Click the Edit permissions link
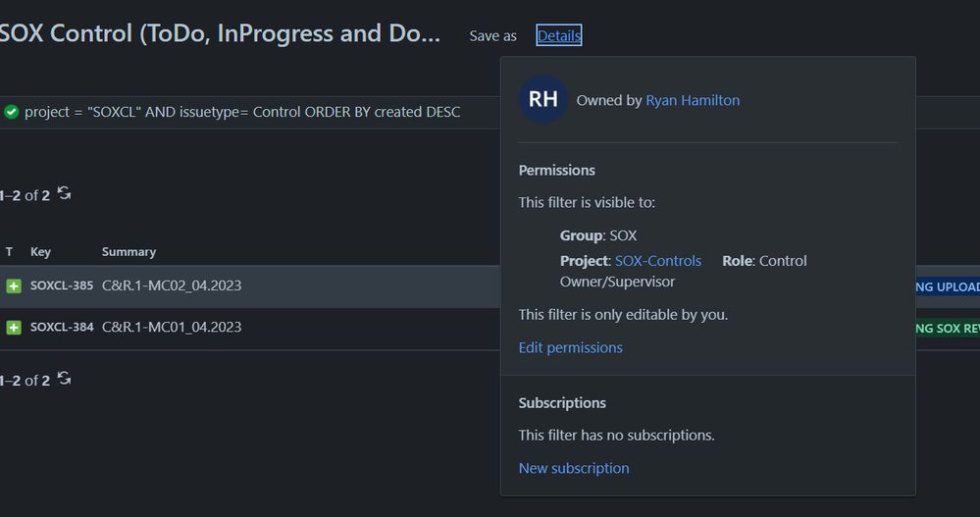Image resolution: width=980 pixels, height=517 pixels. (570, 347)
